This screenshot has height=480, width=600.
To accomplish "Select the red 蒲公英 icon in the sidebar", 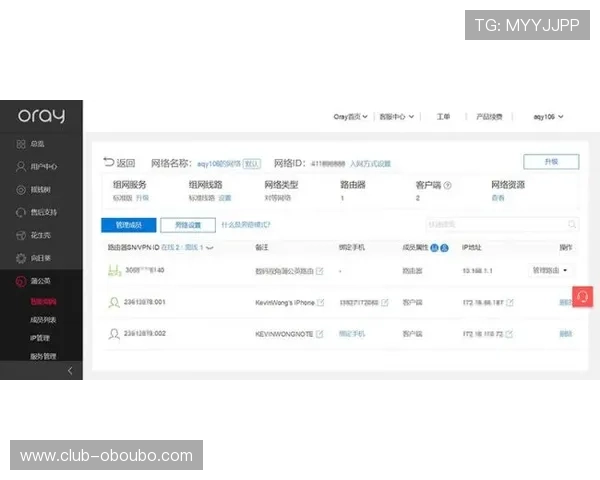I will pyautogui.click(x=21, y=281).
